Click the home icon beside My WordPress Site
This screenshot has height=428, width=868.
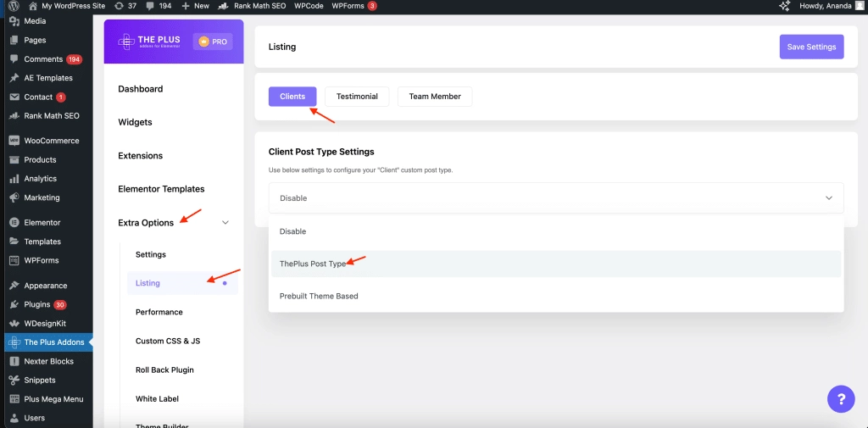click(x=33, y=6)
